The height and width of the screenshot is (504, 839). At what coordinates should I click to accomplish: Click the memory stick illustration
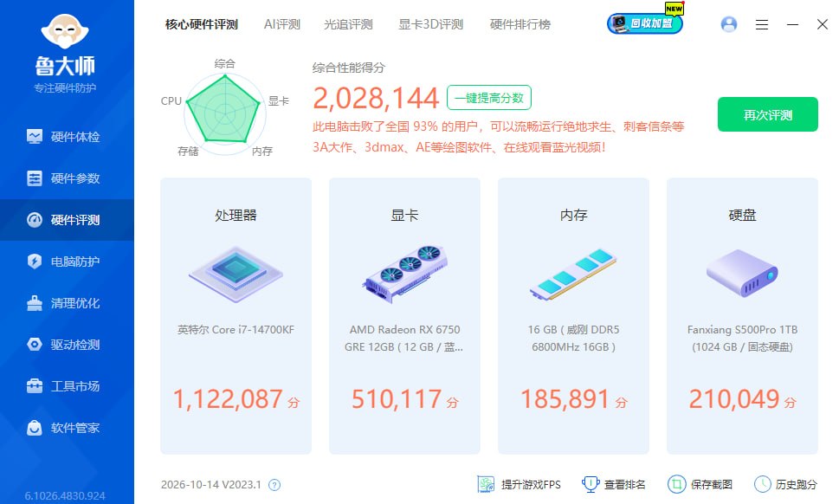click(x=573, y=274)
